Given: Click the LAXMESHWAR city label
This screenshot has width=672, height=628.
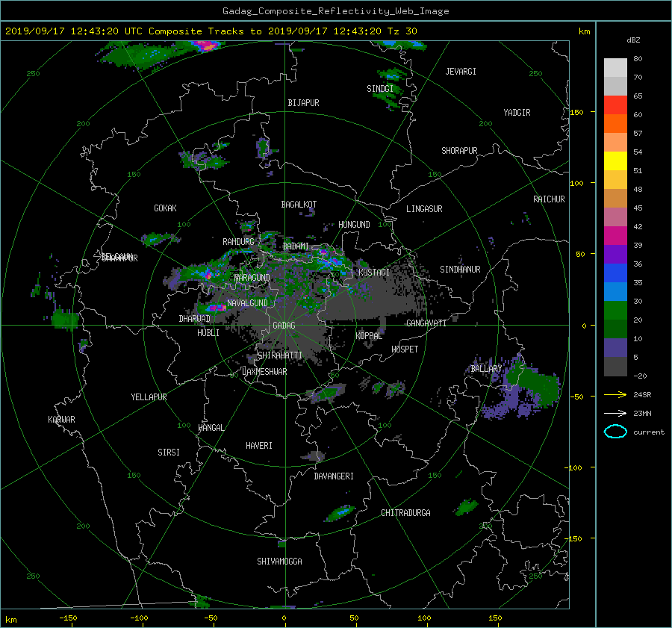Looking at the screenshot, I should tap(264, 372).
